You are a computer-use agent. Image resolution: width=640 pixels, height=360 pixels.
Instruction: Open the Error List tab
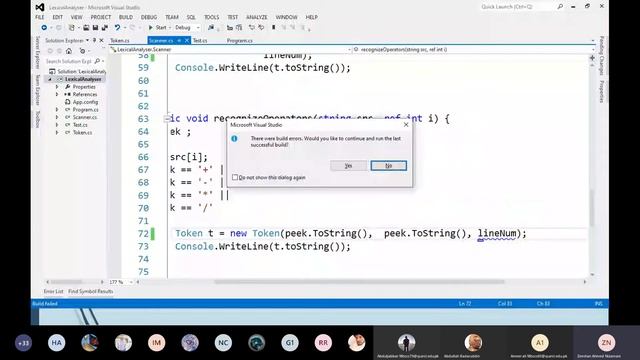tap(53, 291)
